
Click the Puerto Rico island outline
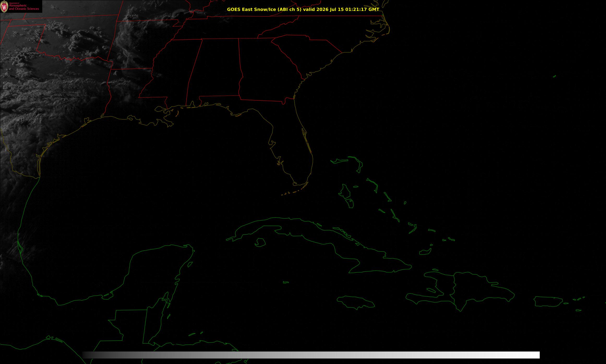click(548, 301)
